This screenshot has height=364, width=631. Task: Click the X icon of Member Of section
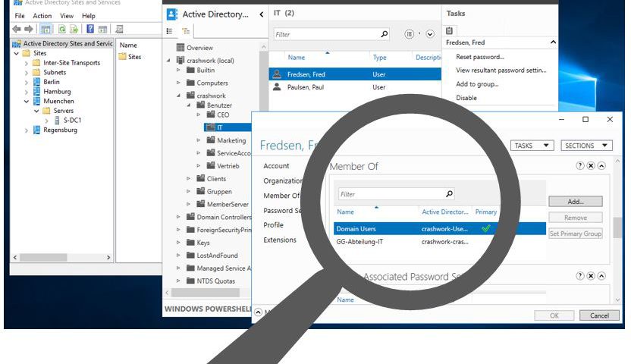[x=591, y=166]
